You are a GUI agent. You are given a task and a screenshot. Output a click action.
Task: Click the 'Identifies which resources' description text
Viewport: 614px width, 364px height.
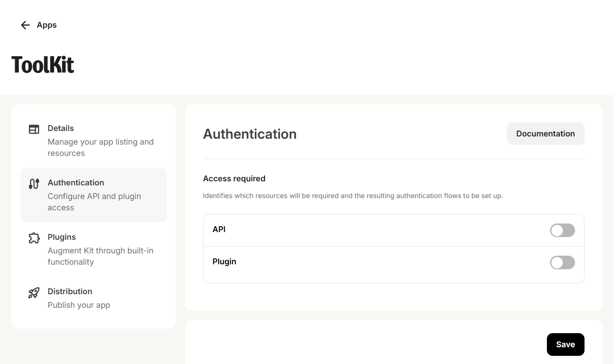coord(353,196)
